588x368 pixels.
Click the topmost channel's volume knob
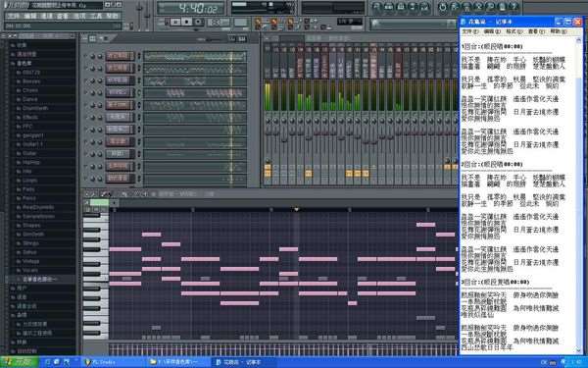(x=100, y=56)
